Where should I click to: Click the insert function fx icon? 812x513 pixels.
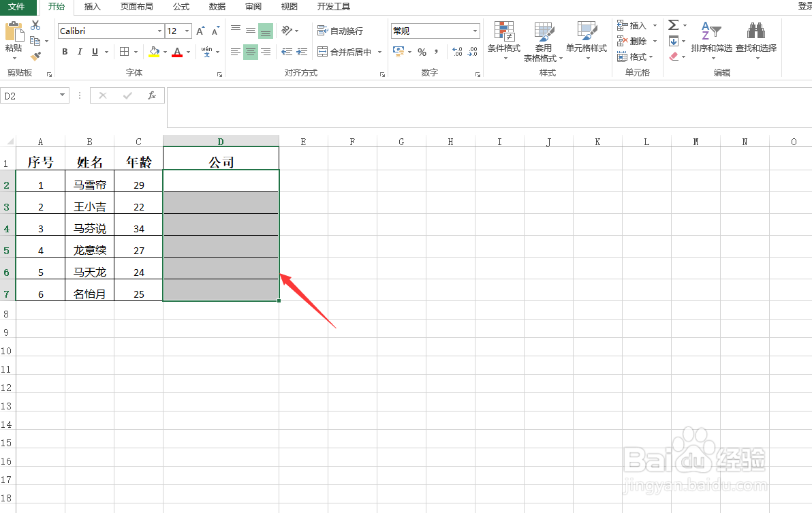click(x=152, y=95)
